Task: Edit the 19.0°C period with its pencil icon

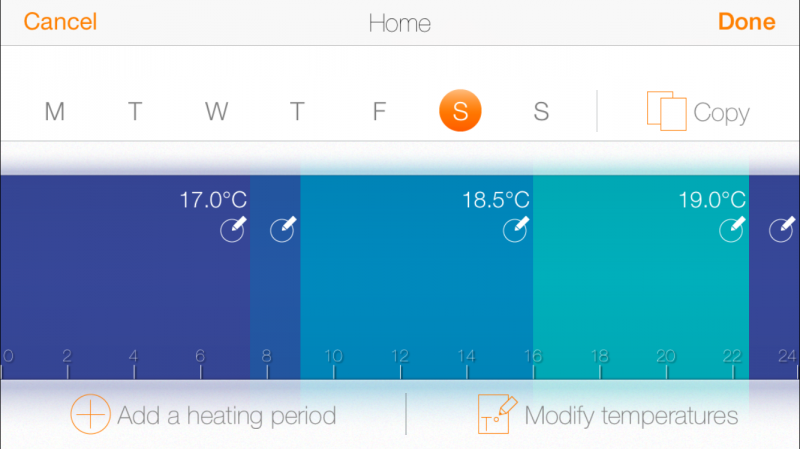Action: click(x=733, y=229)
